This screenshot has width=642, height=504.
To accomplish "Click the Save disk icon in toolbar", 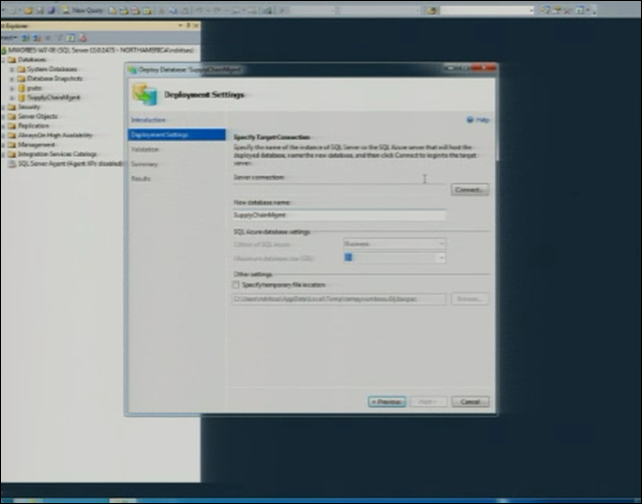I will pos(41,11).
